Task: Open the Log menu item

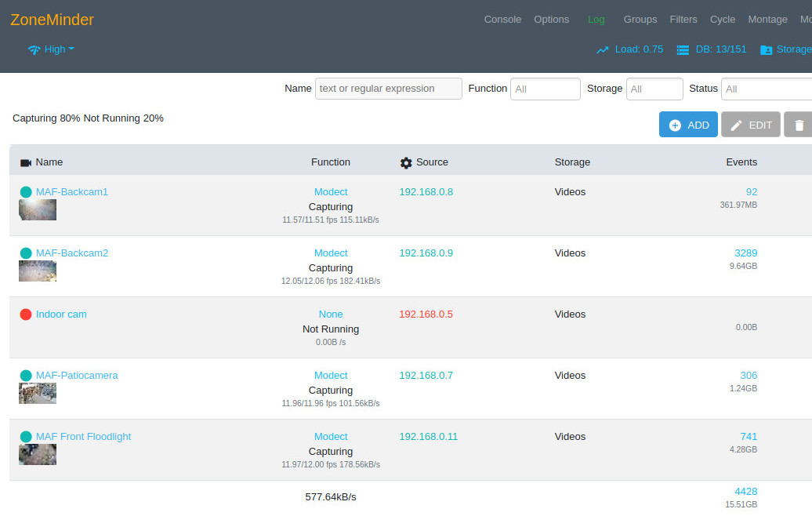Action: [596, 20]
